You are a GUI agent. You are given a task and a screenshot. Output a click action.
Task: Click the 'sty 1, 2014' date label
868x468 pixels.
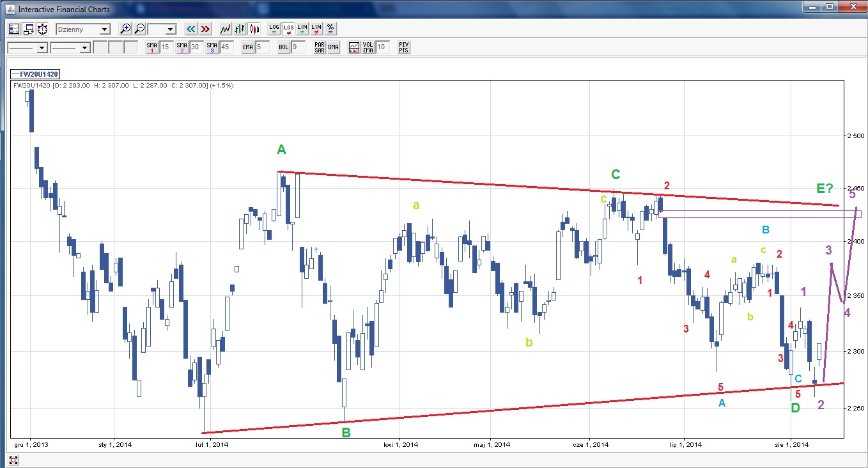point(115,444)
